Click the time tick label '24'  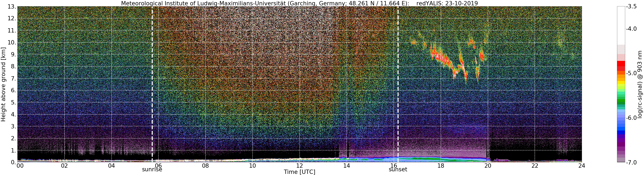pos(582,166)
